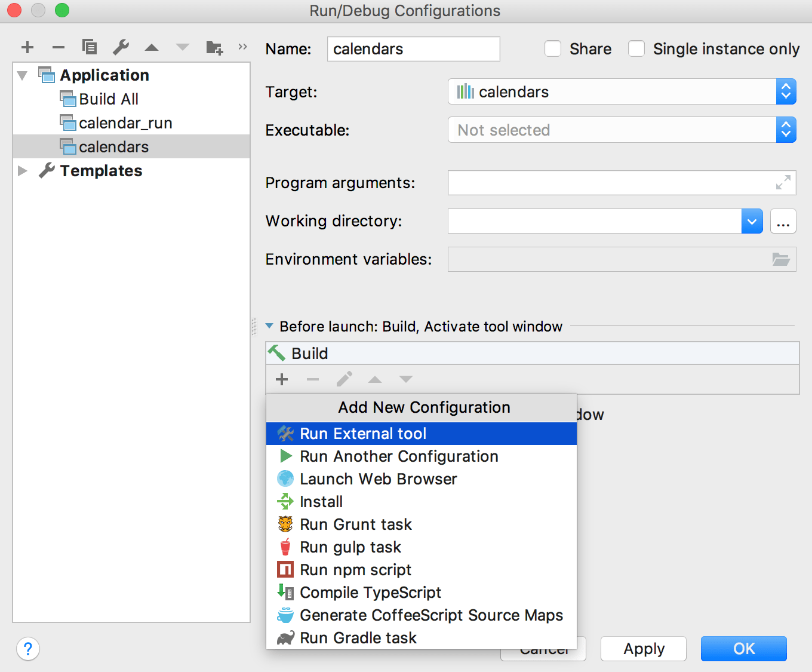Click into the Name text field
812x672 pixels.
click(413, 49)
